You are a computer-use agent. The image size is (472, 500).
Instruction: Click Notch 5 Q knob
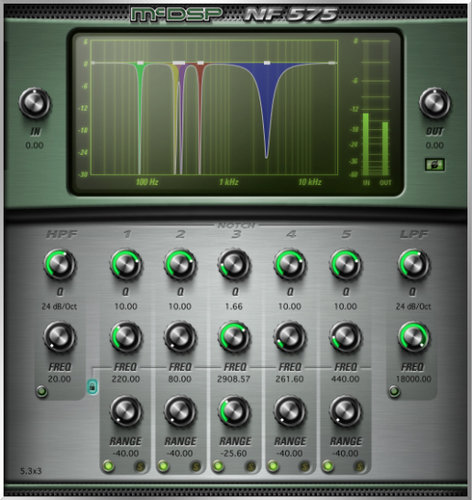(345, 265)
